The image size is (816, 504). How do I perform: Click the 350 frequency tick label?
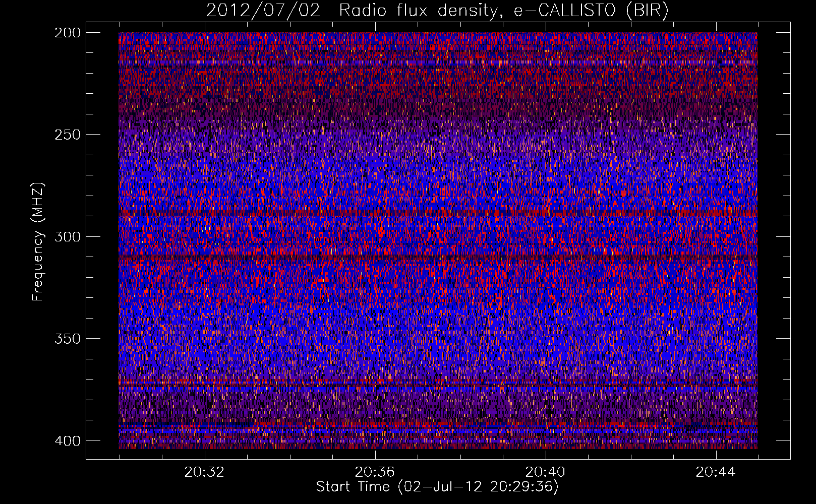[x=67, y=338]
